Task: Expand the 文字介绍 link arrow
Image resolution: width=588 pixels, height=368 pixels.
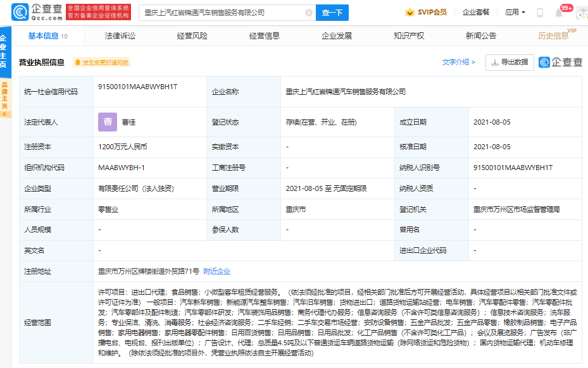Action: tap(473, 62)
